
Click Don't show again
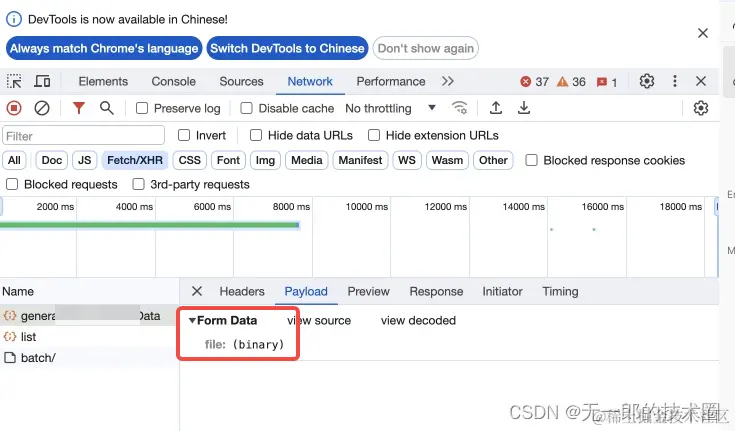[426, 48]
